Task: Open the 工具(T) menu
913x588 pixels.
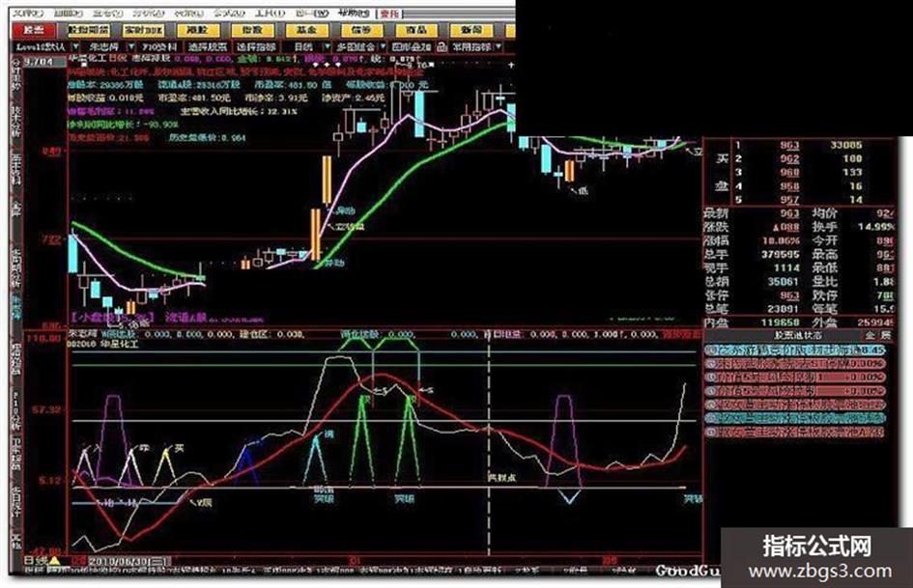Action: (271, 13)
